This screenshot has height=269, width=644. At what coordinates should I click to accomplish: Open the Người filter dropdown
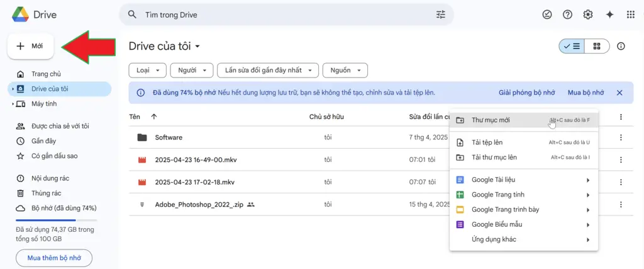pos(192,71)
